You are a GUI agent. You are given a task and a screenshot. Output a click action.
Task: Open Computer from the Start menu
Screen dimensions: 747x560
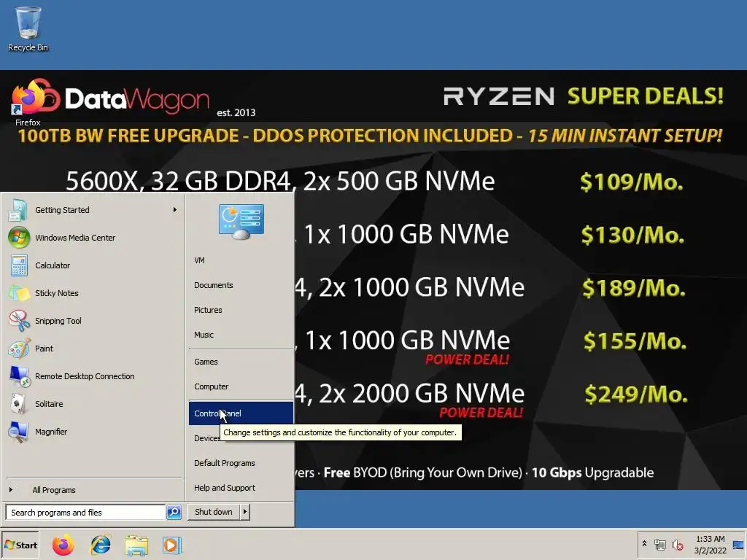[x=241, y=386]
